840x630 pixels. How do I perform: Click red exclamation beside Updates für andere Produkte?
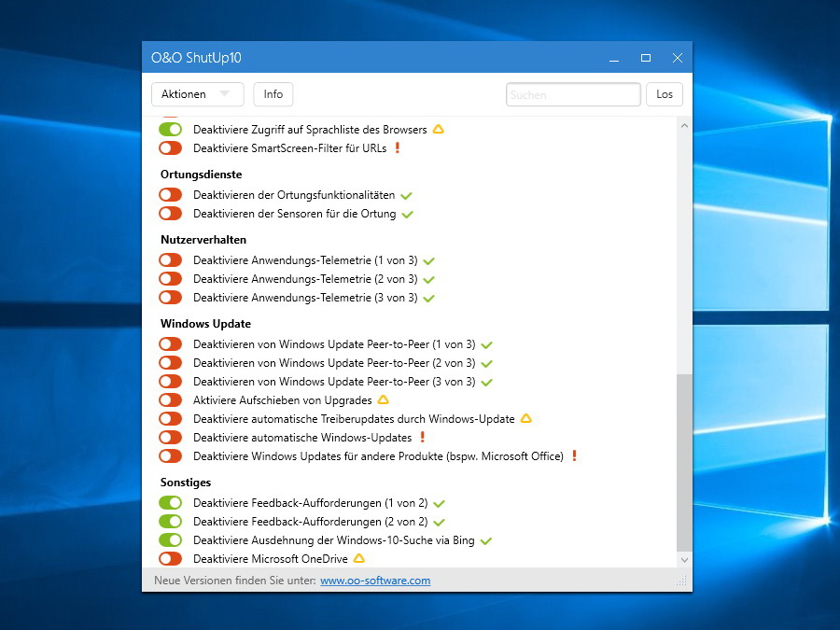[574, 455]
